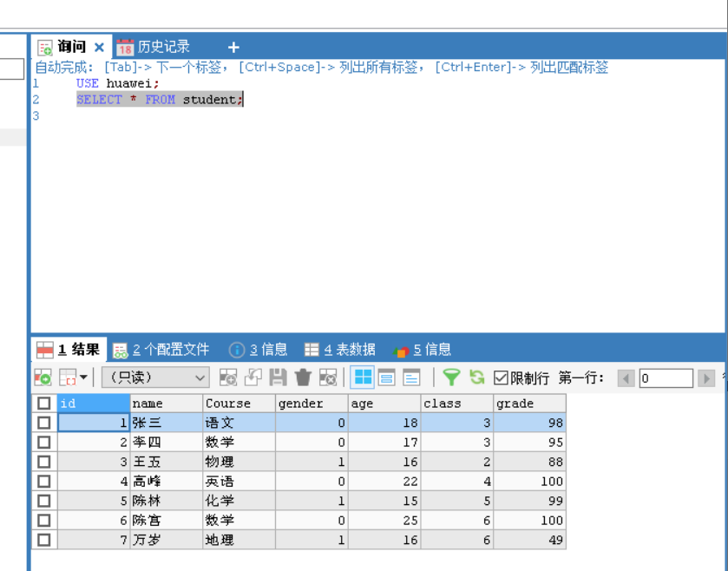Select the Course cell 物理
This screenshot has height=571, width=728.
point(239,462)
